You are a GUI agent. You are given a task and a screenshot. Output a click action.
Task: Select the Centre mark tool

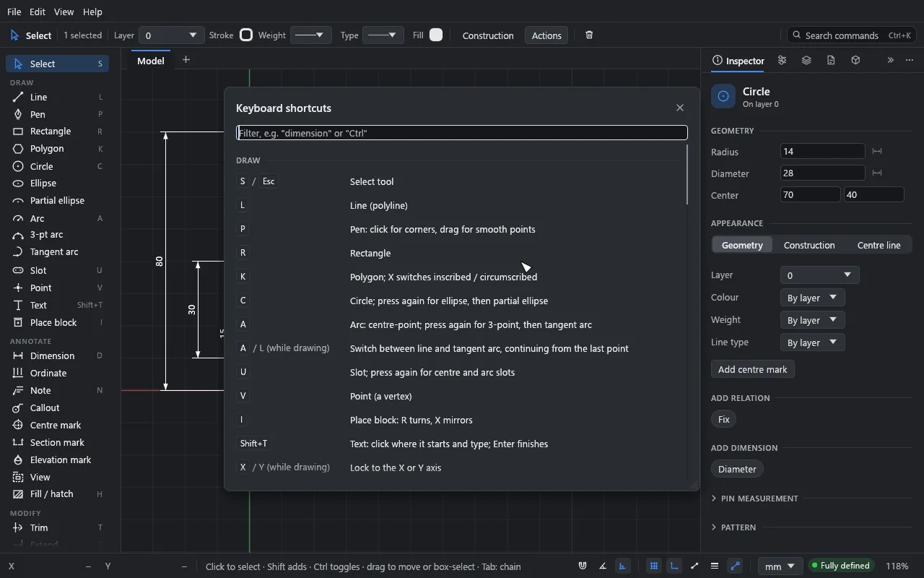tap(58, 426)
